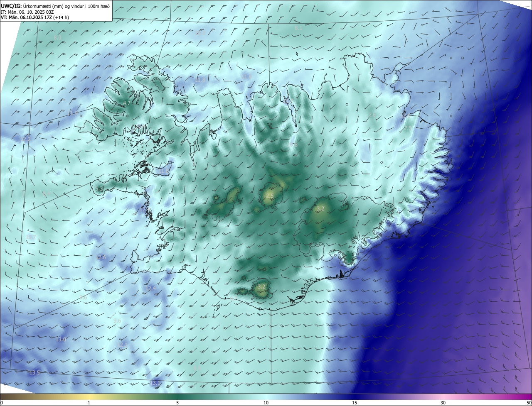Viewport: 532px width, 406px height.
Task: Select the 'VT: Mán. 06.10.2025 17Z' line
Action: click(x=26, y=17)
